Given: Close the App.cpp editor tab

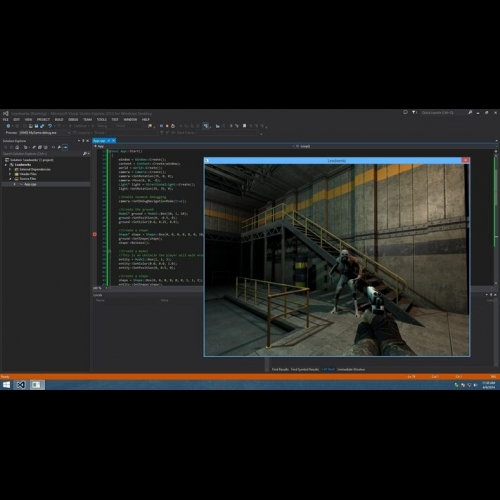Looking at the screenshot, I should pos(114,141).
